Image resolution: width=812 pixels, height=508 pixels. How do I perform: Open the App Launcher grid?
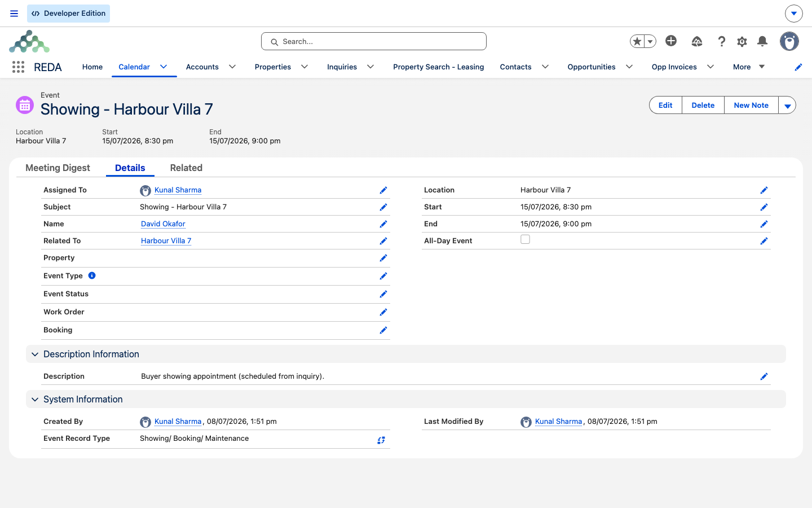pos(18,67)
